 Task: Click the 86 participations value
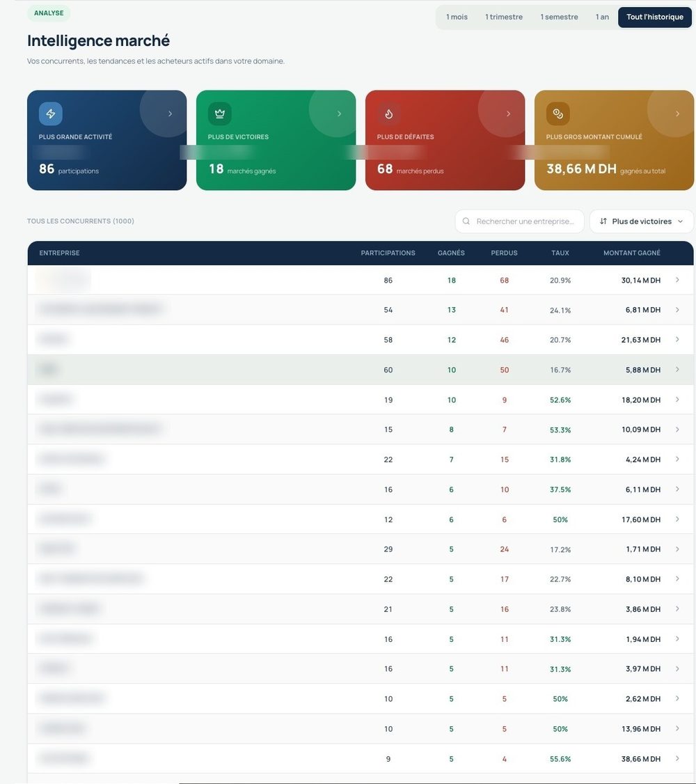point(69,169)
